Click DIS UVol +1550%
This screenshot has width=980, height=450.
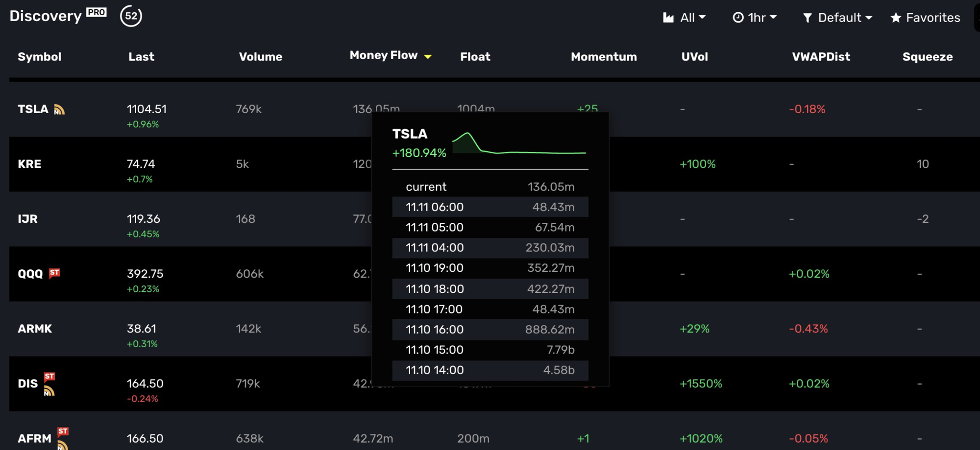[701, 383]
